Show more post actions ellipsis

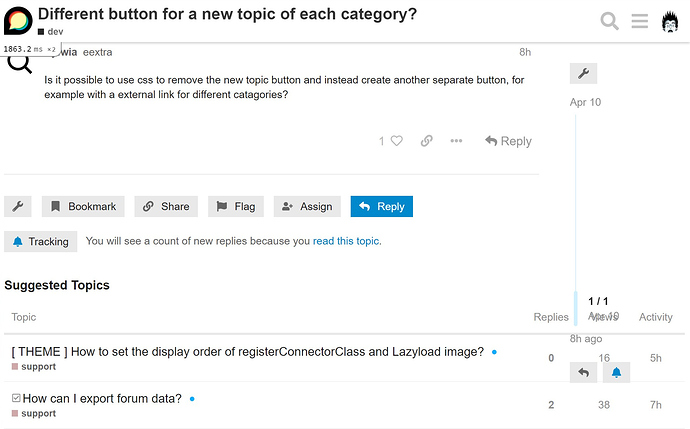(x=456, y=141)
